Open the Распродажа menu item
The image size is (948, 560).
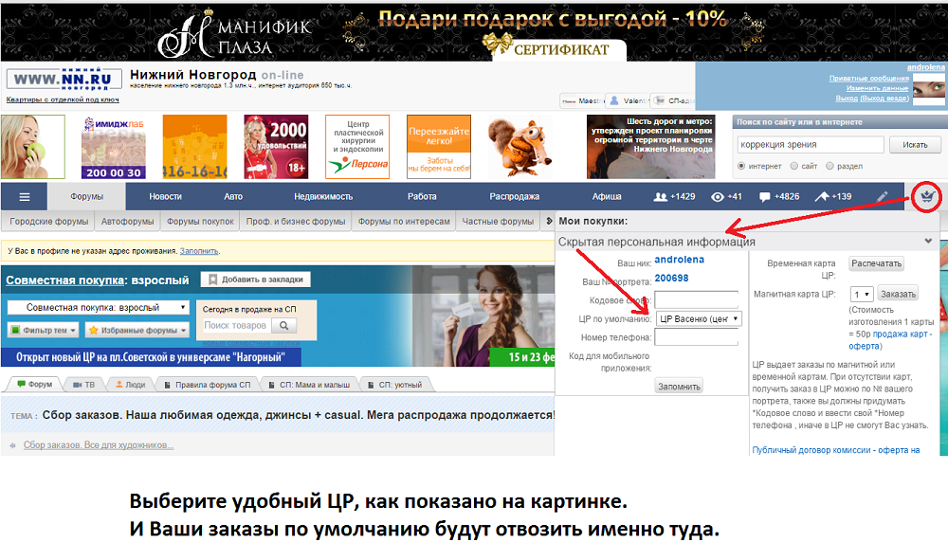514,196
